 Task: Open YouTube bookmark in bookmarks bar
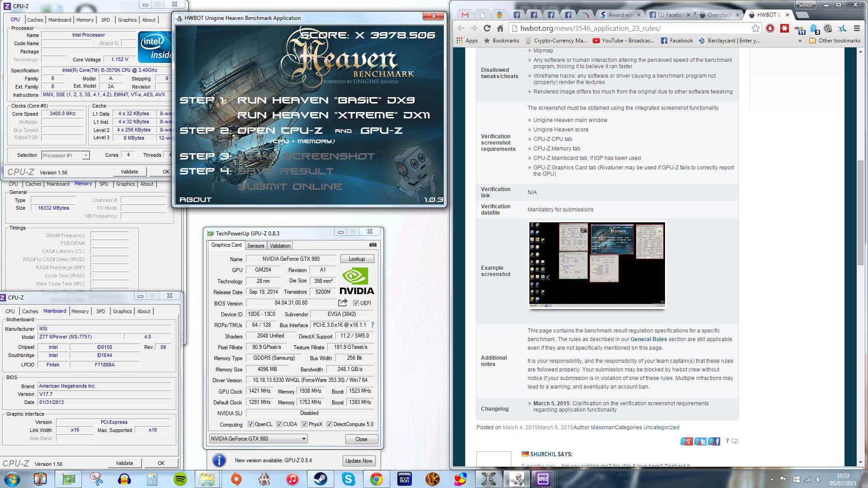623,41
